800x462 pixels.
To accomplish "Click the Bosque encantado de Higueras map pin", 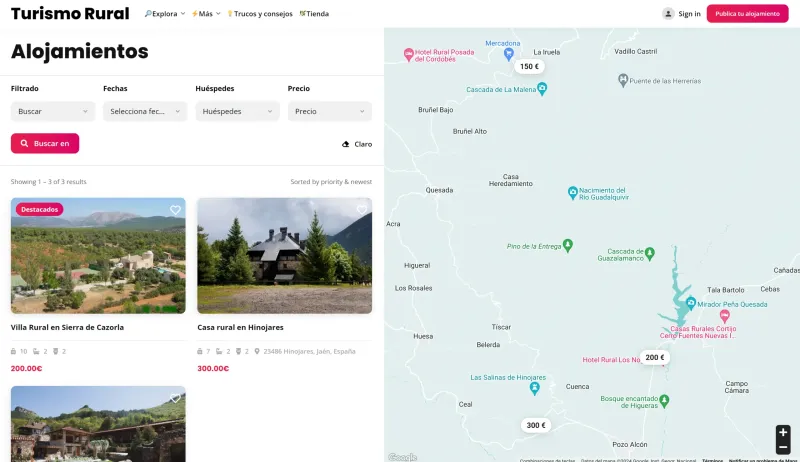I will click(x=664, y=401).
